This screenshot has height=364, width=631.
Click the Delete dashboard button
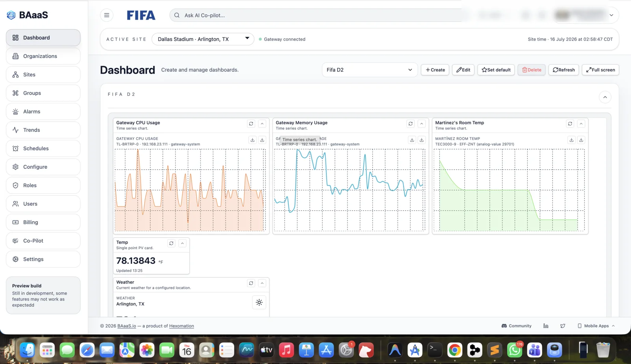(532, 70)
